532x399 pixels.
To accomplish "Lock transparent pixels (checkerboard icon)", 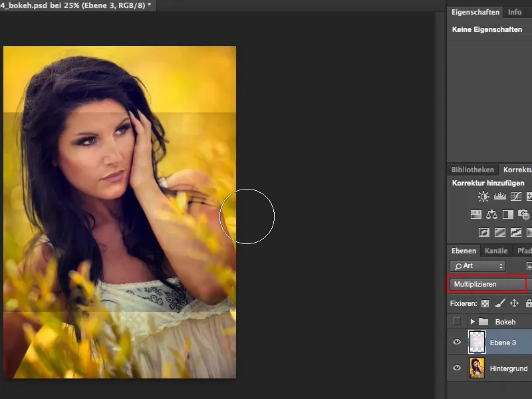I will pyautogui.click(x=485, y=303).
